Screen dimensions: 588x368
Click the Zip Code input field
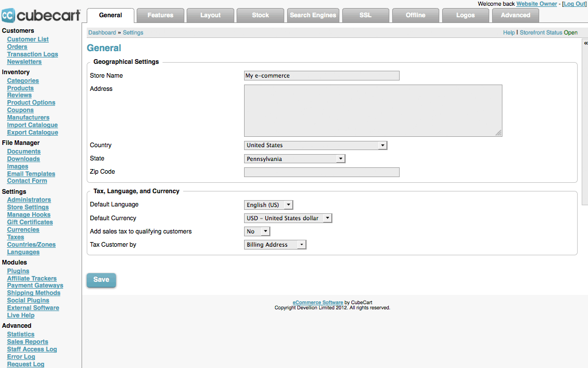pos(322,172)
